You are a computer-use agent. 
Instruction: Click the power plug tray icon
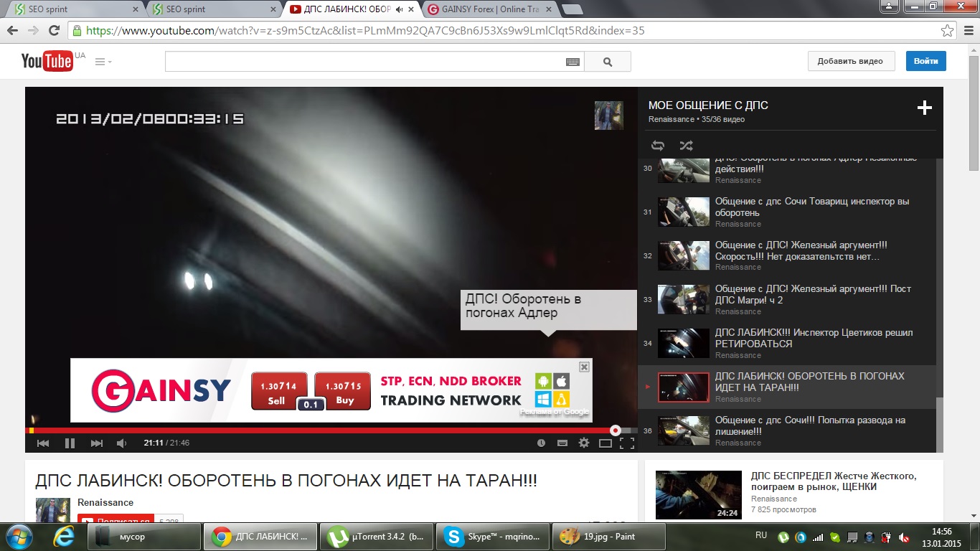(886, 537)
